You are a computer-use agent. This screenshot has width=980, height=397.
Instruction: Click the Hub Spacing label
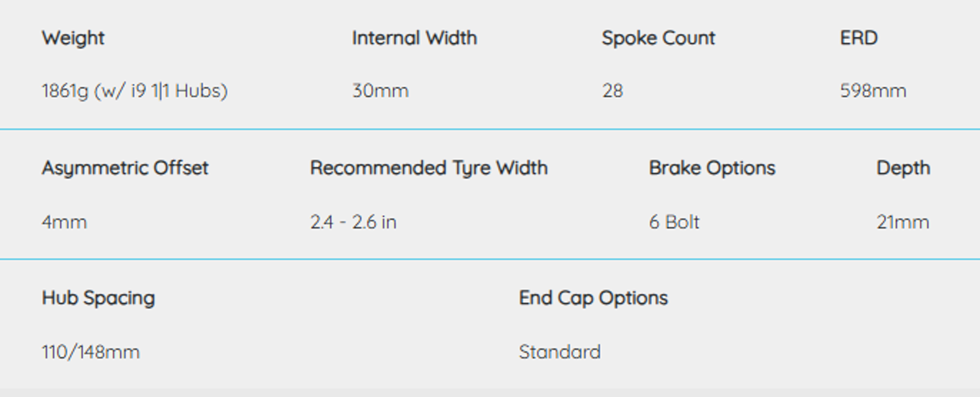click(98, 299)
